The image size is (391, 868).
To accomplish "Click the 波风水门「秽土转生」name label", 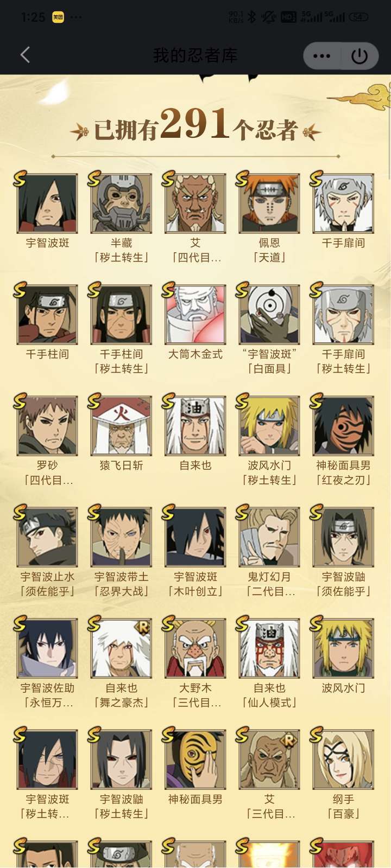I will 269,473.
